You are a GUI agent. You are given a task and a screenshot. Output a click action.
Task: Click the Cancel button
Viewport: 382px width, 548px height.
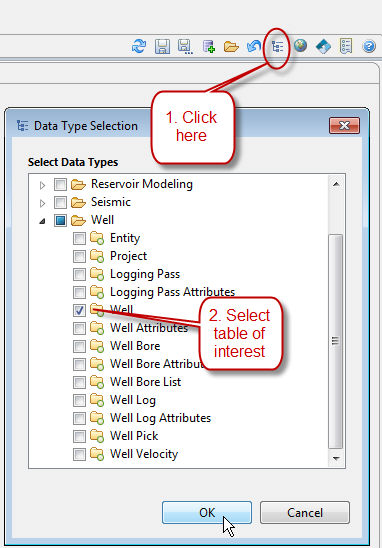(305, 513)
